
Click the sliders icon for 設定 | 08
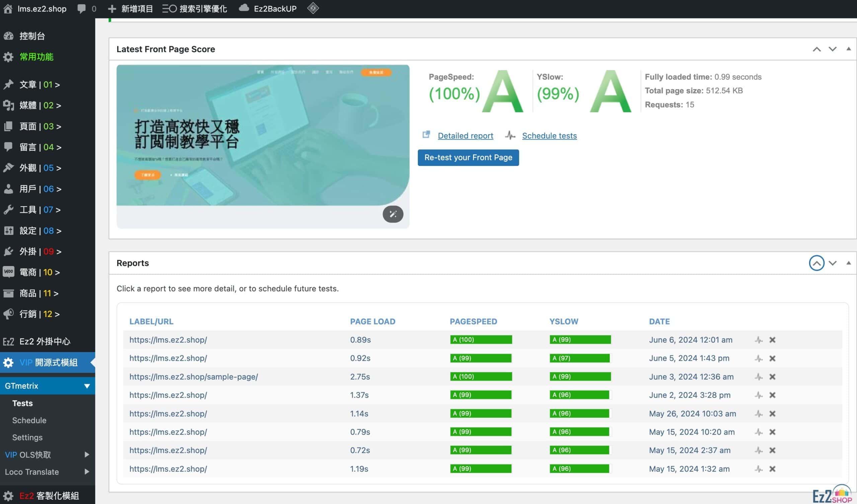(x=8, y=231)
